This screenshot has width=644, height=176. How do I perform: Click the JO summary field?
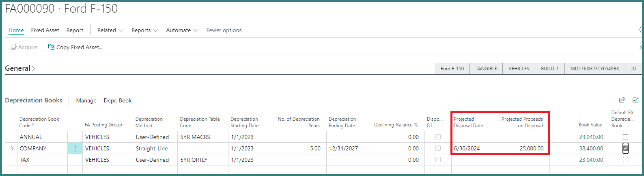pyautogui.click(x=633, y=68)
